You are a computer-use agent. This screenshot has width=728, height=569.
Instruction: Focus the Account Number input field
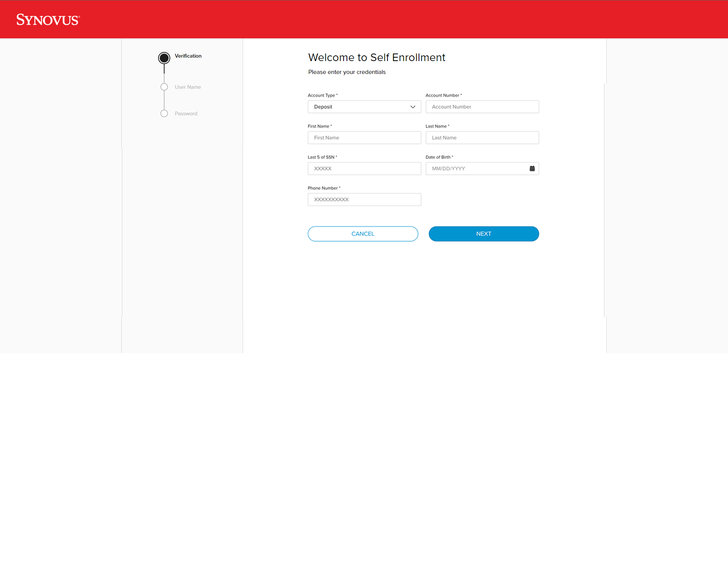click(x=482, y=107)
